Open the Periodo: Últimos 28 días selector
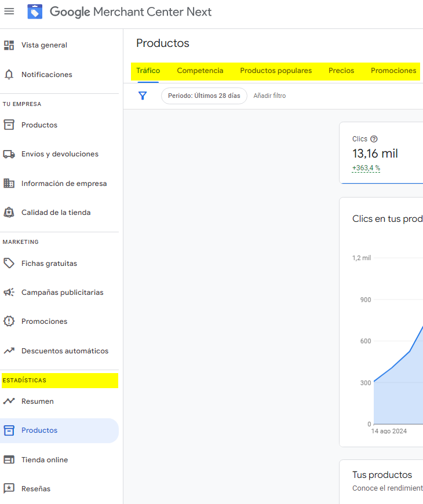423x504 pixels. pyautogui.click(x=204, y=96)
